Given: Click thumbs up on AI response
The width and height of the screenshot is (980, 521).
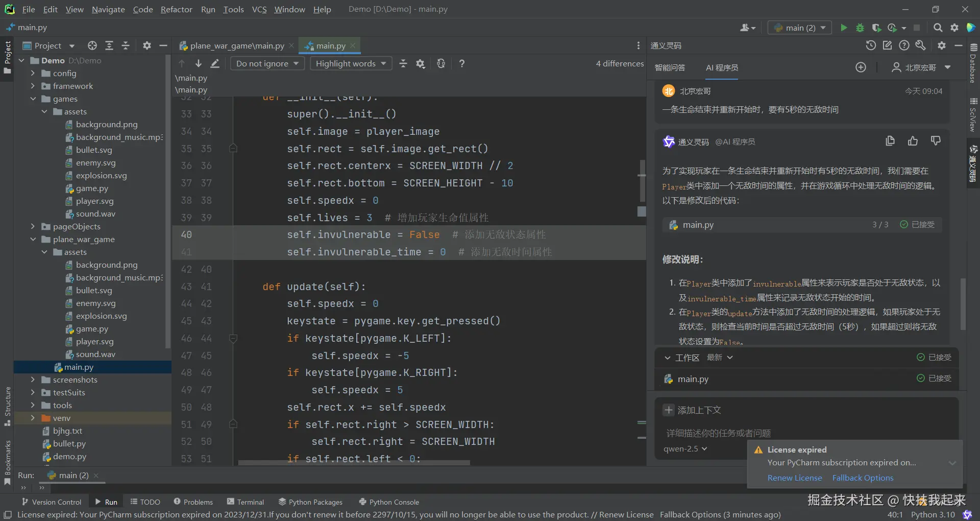Looking at the screenshot, I should [913, 141].
